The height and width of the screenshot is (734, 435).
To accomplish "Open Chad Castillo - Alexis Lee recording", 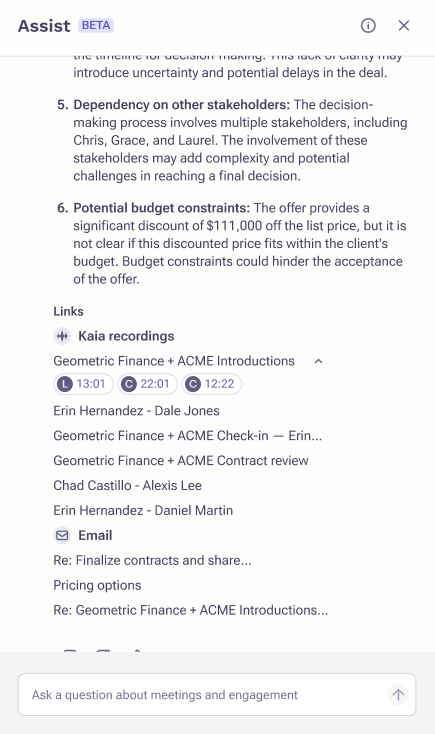I will coord(127,485).
